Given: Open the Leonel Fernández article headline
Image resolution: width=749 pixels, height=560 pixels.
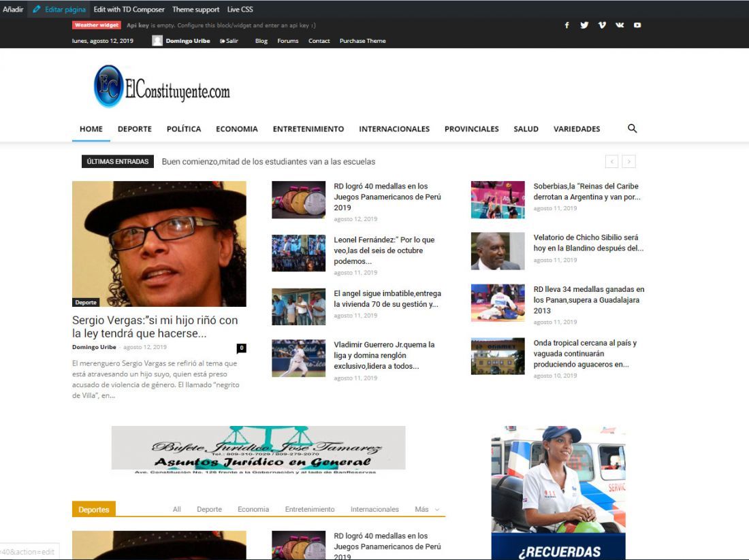Looking at the screenshot, I should point(384,250).
